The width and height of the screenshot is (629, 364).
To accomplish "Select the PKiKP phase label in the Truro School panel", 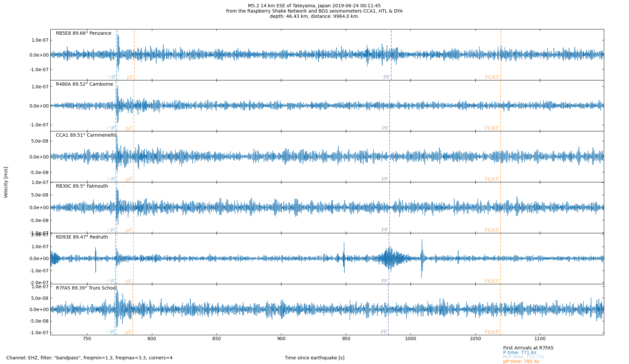I will (x=492, y=332).
